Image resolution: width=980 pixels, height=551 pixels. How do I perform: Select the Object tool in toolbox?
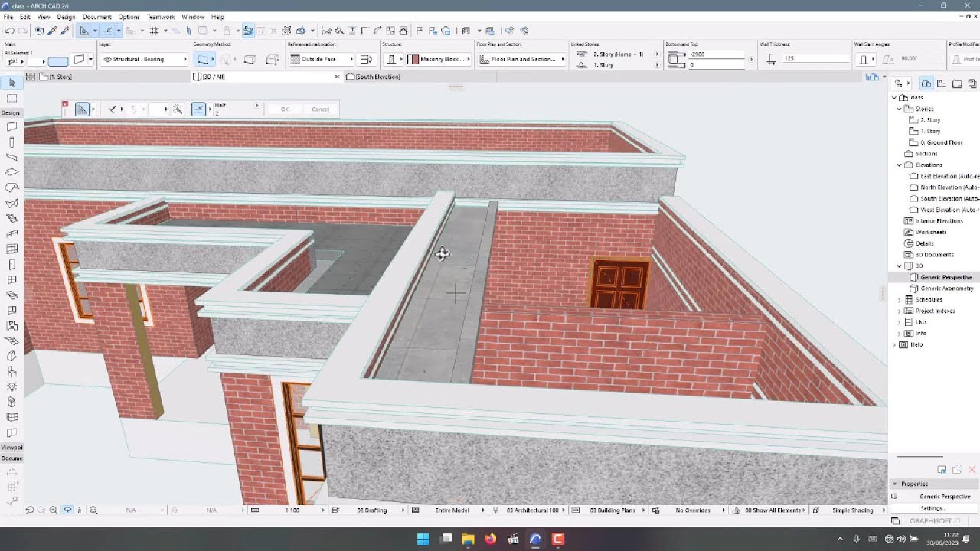pos(11,371)
